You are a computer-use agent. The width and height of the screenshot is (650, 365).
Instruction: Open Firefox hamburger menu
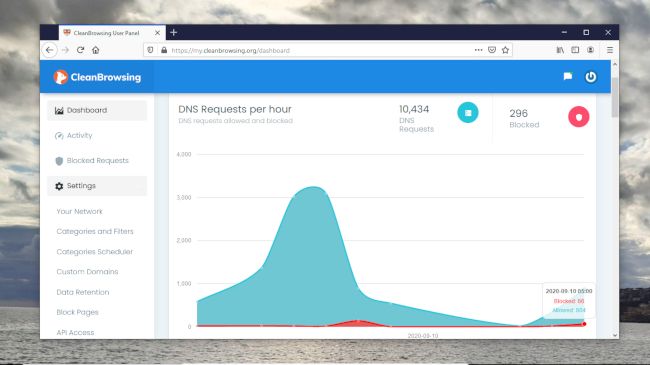[x=610, y=50]
